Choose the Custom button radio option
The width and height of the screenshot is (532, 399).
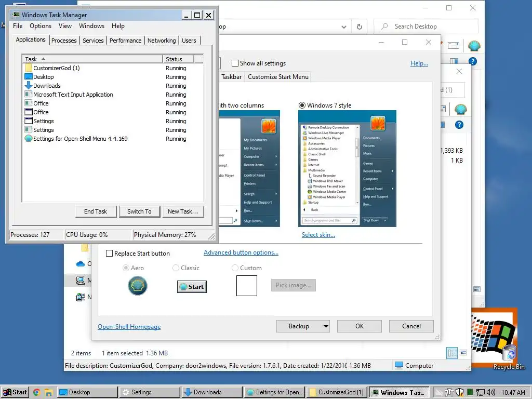(235, 268)
